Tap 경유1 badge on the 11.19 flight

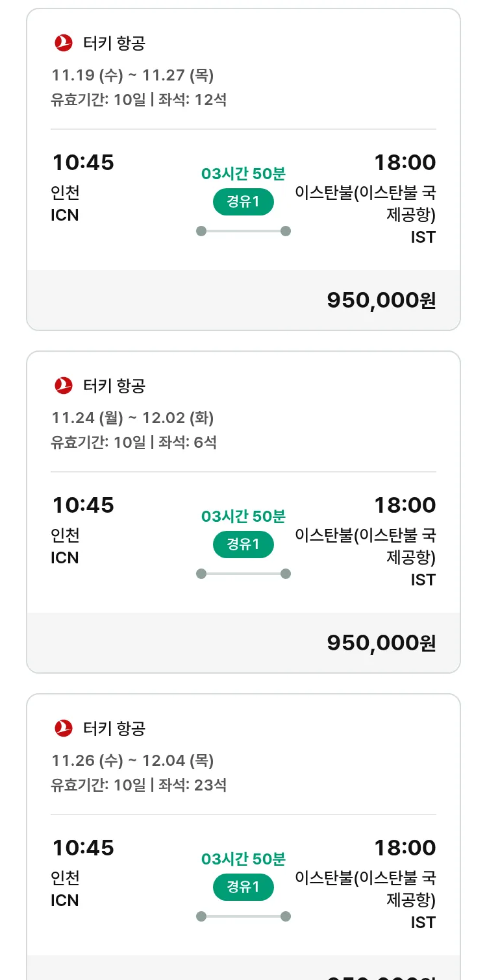(243, 202)
